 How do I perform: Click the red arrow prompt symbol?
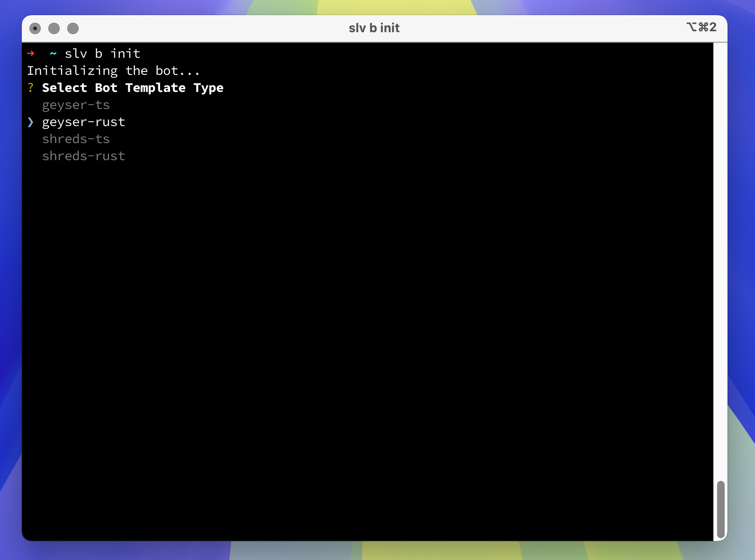(31, 54)
